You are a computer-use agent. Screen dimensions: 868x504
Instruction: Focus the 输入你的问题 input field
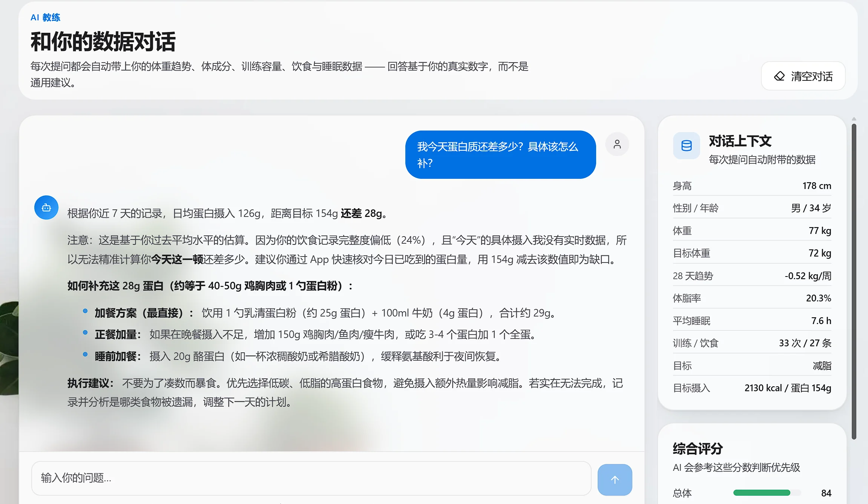311,478
